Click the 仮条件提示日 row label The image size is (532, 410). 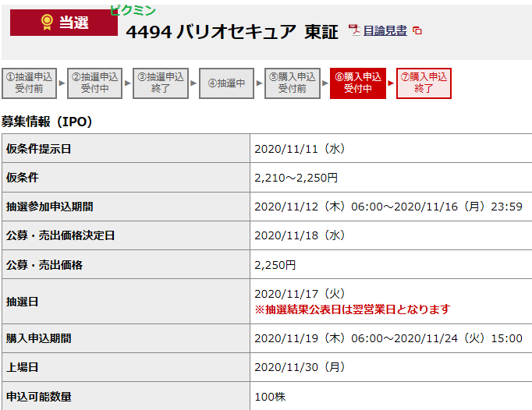(x=39, y=149)
